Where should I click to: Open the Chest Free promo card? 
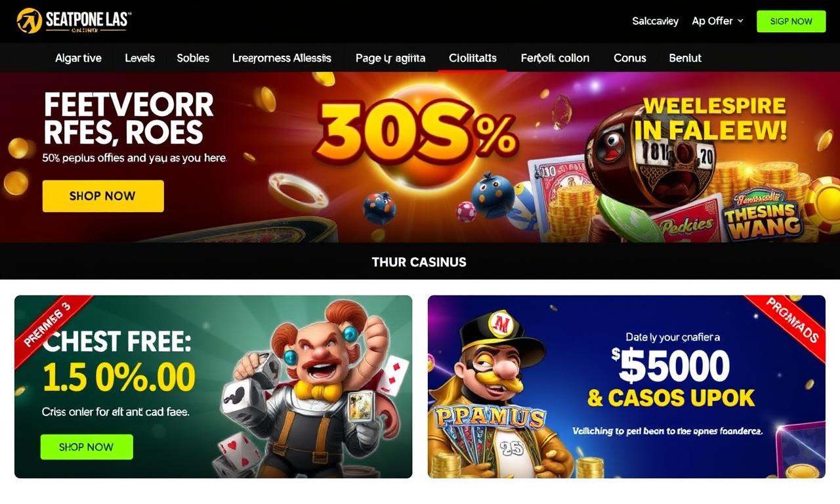tap(213, 387)
